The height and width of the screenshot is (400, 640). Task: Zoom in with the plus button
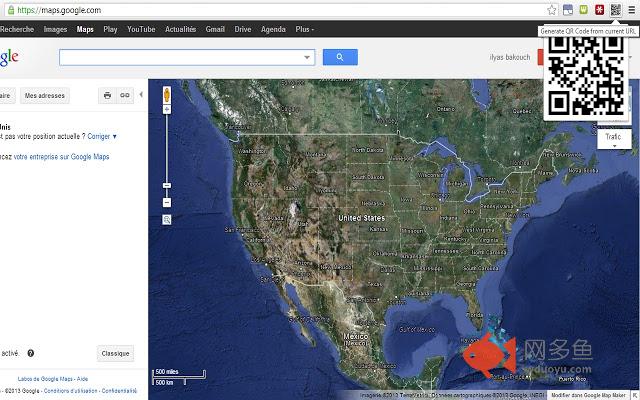point(167,109)
